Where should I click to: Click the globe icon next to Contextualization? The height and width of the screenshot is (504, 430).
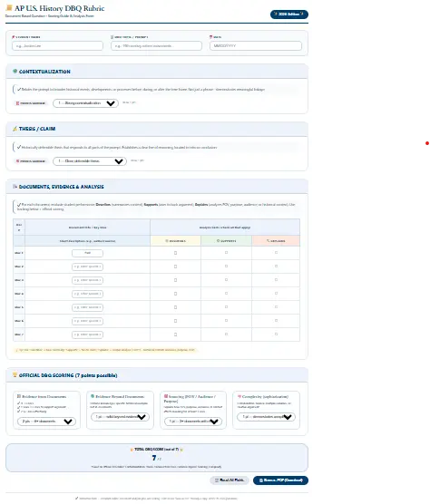15,72
